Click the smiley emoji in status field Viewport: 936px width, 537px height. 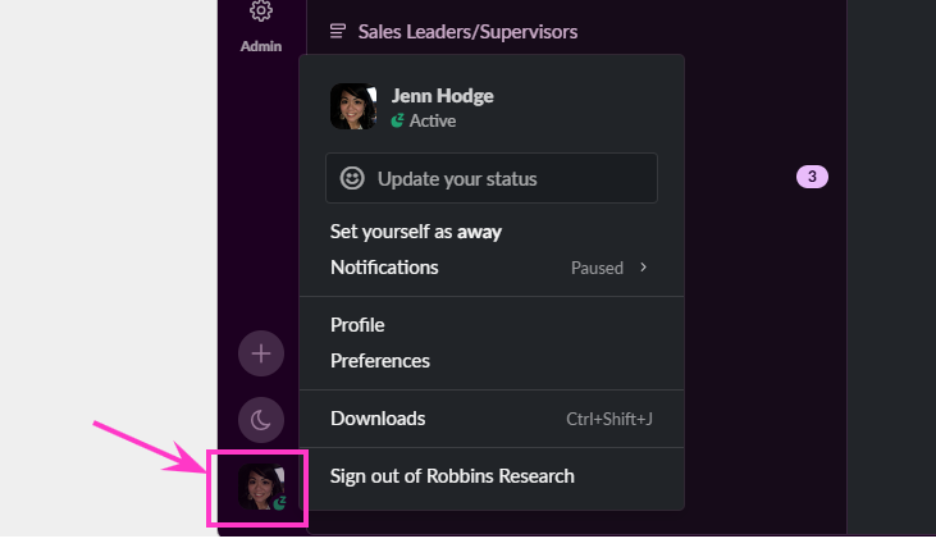[x=352, y=178]
